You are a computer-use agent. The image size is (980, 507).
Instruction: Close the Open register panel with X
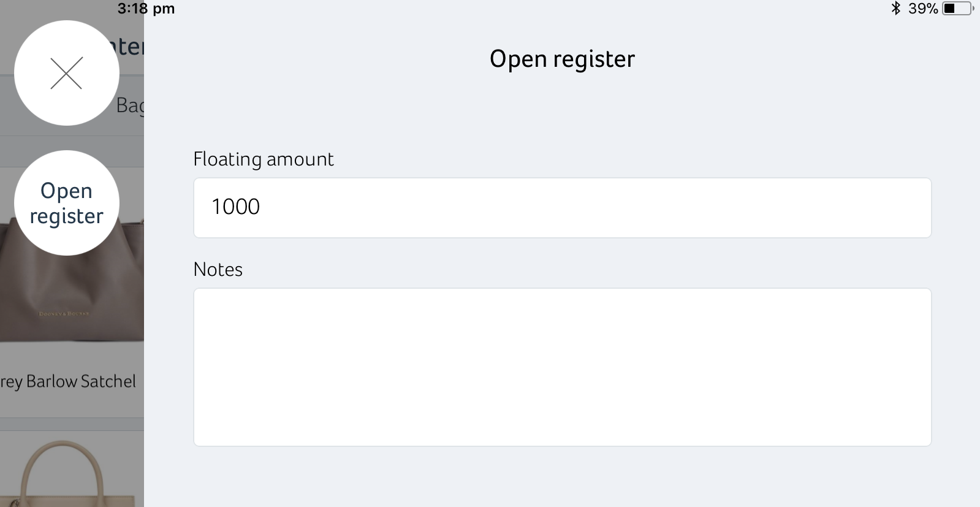click(x=66, y=73)
